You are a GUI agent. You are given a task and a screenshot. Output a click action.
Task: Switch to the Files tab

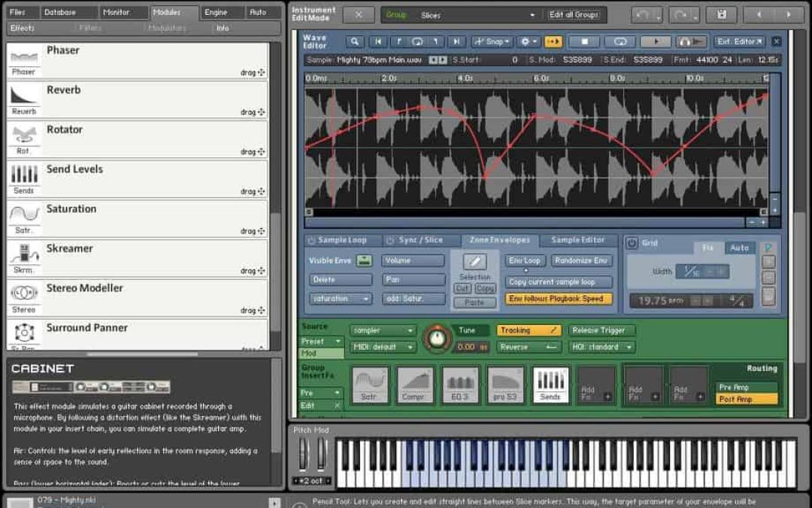[x=22, y=13]
